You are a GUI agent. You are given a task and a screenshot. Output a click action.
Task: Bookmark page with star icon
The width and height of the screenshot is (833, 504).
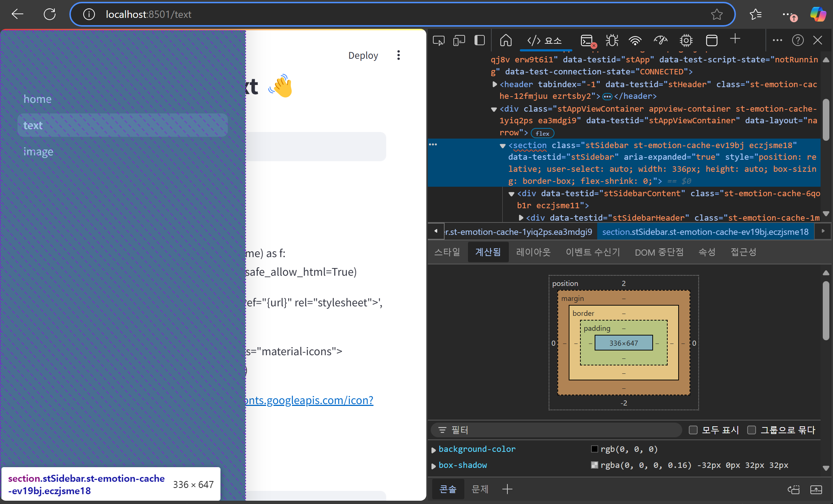coord(717,14)
